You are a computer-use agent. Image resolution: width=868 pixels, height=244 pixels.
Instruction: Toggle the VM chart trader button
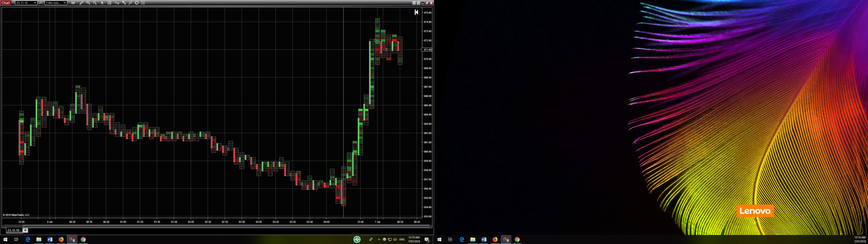click(73, 3)
